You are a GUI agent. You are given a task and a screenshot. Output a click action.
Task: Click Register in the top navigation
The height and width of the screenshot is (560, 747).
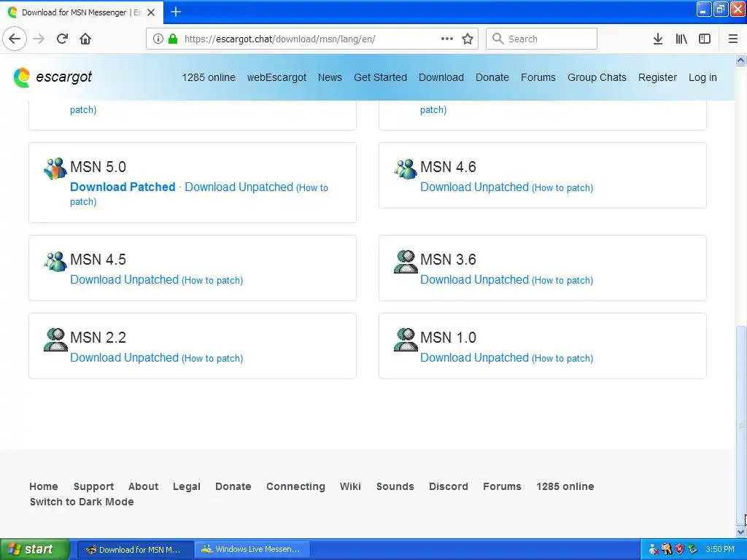657,77
